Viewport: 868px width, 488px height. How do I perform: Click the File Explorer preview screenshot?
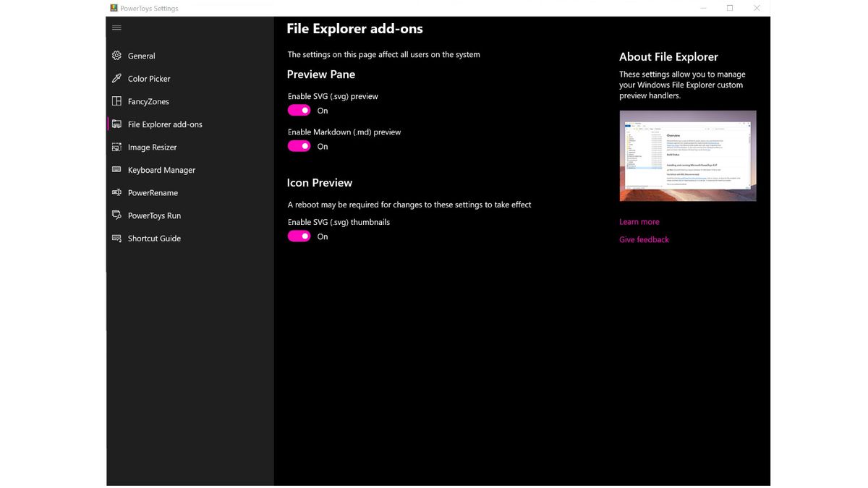click(687, 155)
